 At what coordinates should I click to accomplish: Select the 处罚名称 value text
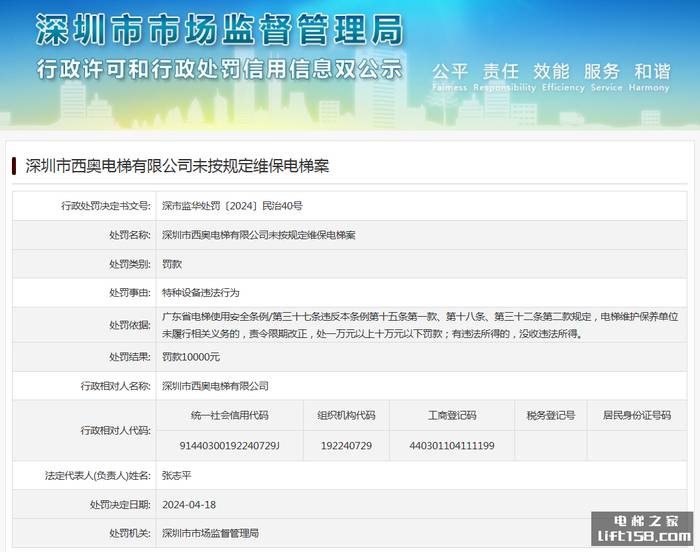tap(258, 235)
